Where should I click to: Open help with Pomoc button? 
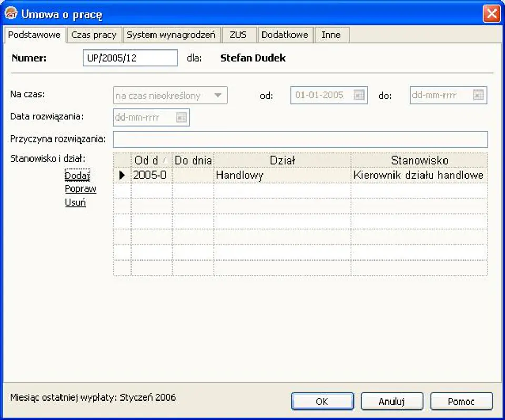point(461,401)
